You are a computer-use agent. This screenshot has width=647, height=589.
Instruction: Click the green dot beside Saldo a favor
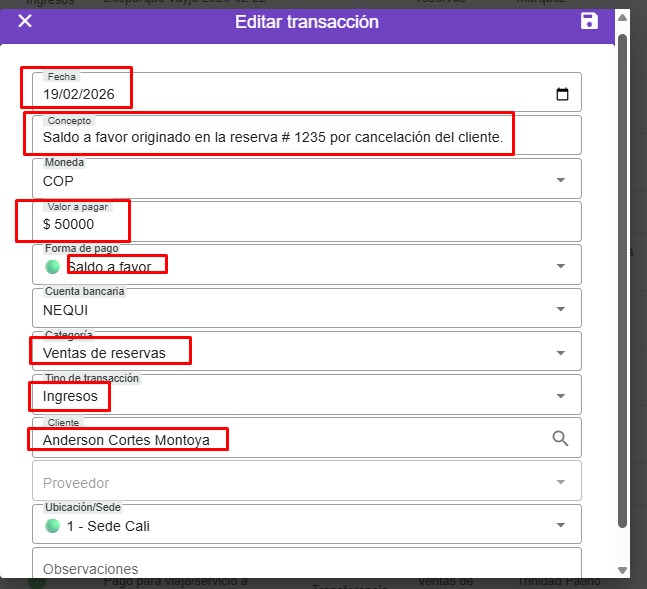click(x=53, y=267)
